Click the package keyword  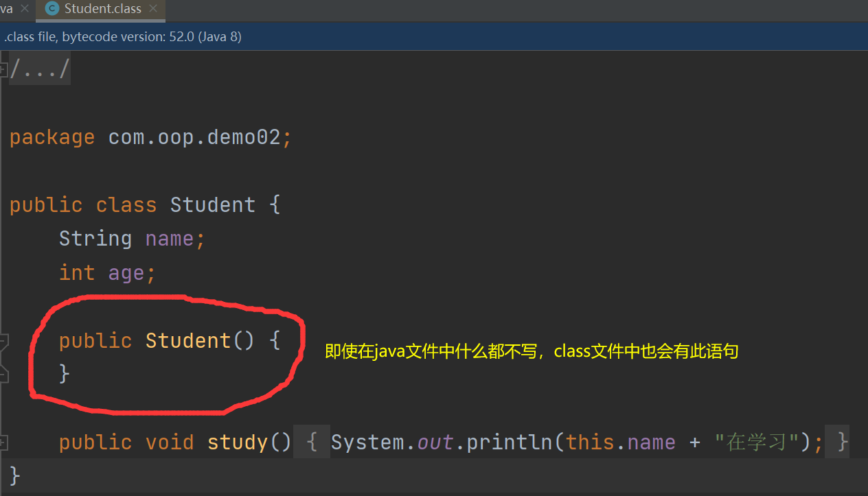(x=52, y=137)
